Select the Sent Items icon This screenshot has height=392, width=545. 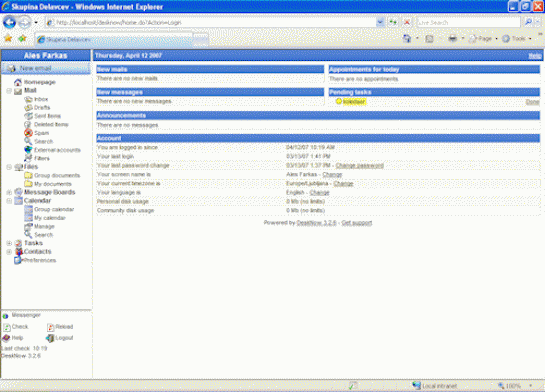[x=28, y=116]
